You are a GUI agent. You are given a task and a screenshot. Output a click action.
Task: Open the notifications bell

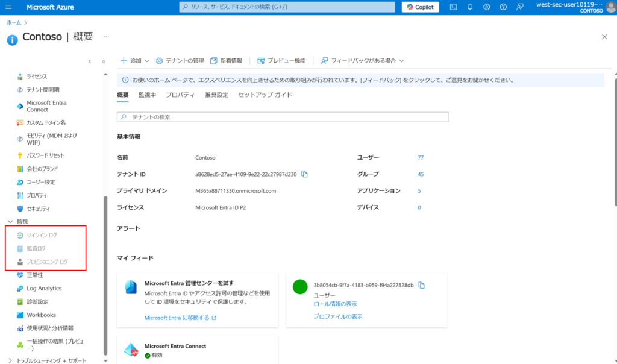470,7
